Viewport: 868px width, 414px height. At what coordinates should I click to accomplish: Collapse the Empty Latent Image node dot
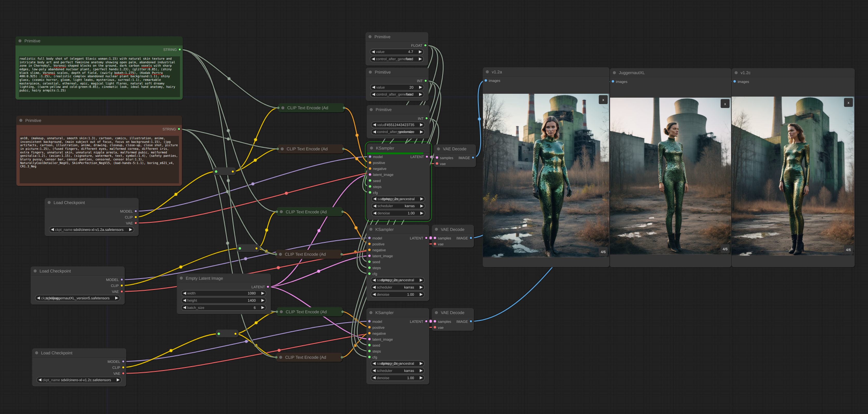[182, 278]
